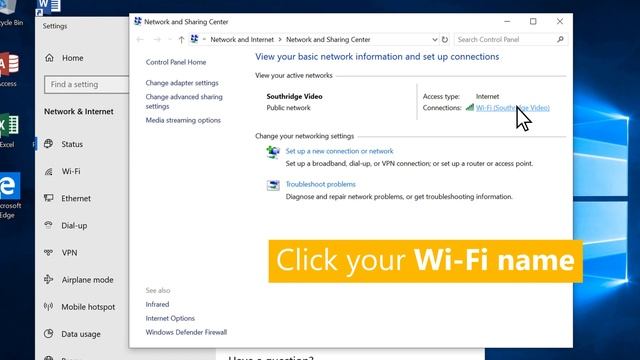Click the Data usage icon in Settings

49,333
